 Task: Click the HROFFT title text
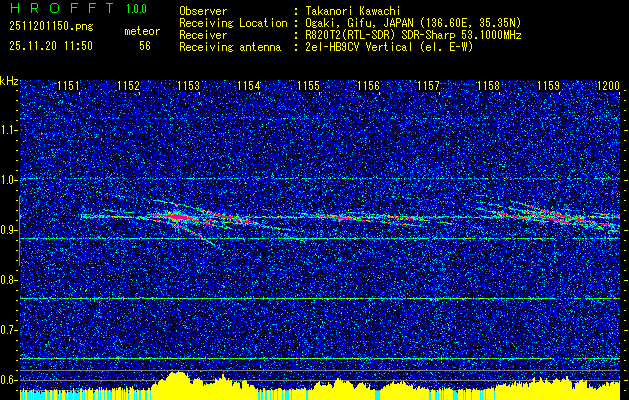coord(61,8)
